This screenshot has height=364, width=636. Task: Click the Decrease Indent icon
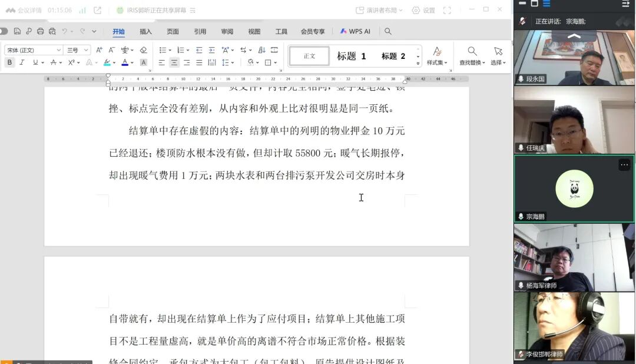tap(199, 50)
